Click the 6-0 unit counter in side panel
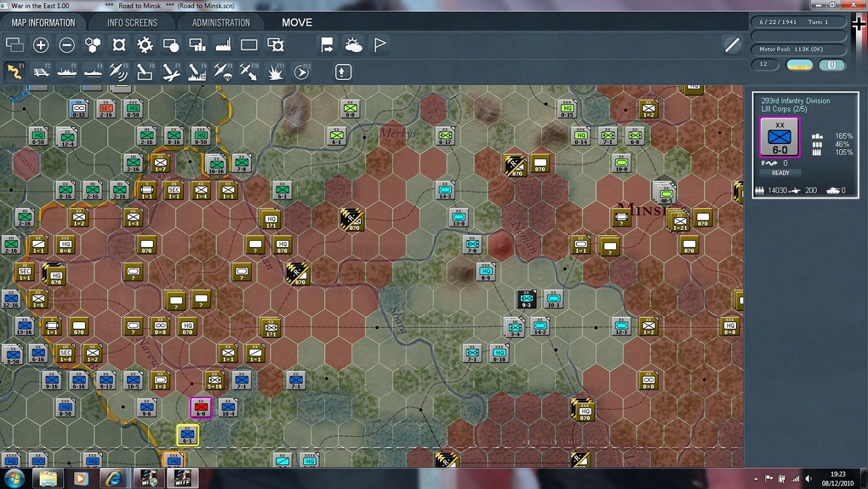 tap(780, 137)
